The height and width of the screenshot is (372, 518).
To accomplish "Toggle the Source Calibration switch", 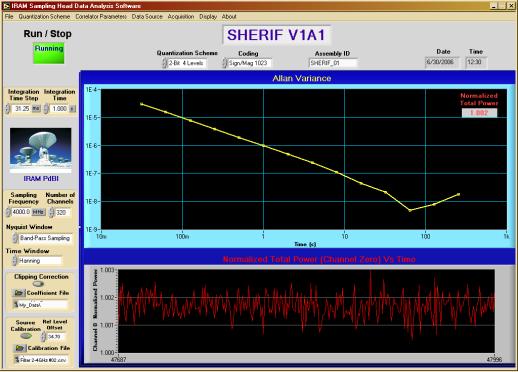I will pos(26,336).
